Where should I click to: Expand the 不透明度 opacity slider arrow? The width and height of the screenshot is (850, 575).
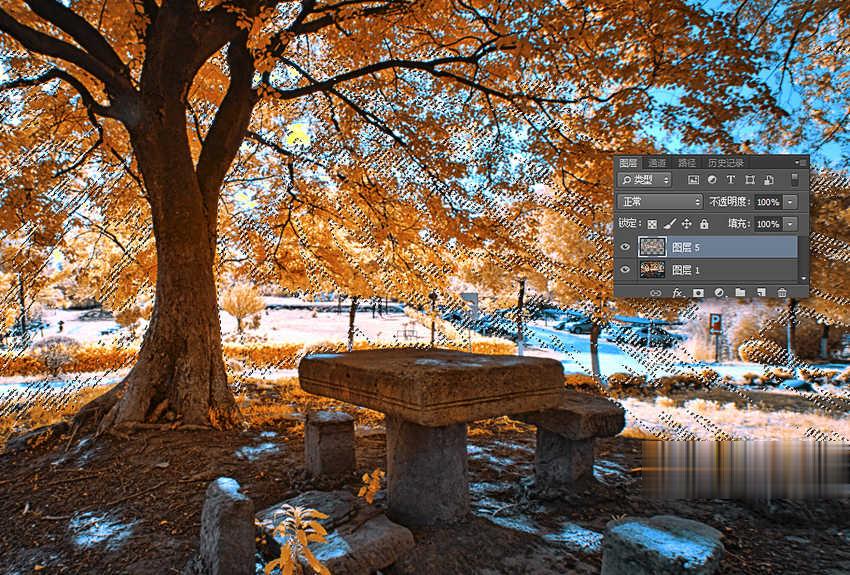tap(790, 202)
